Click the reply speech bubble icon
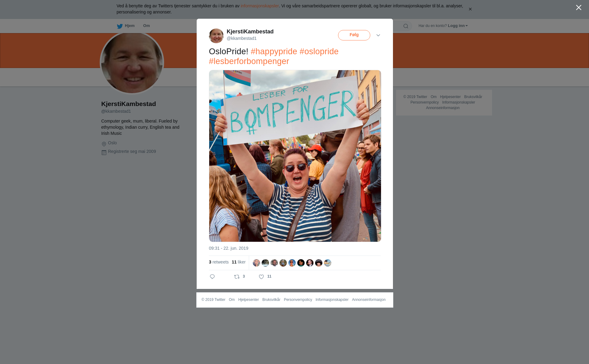Image resolution: width=589 pixels, height=364 pixels. [212, 277]
